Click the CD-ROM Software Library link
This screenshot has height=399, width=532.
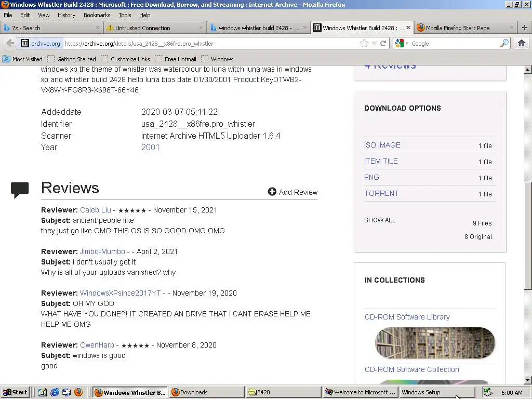point(407,317)
